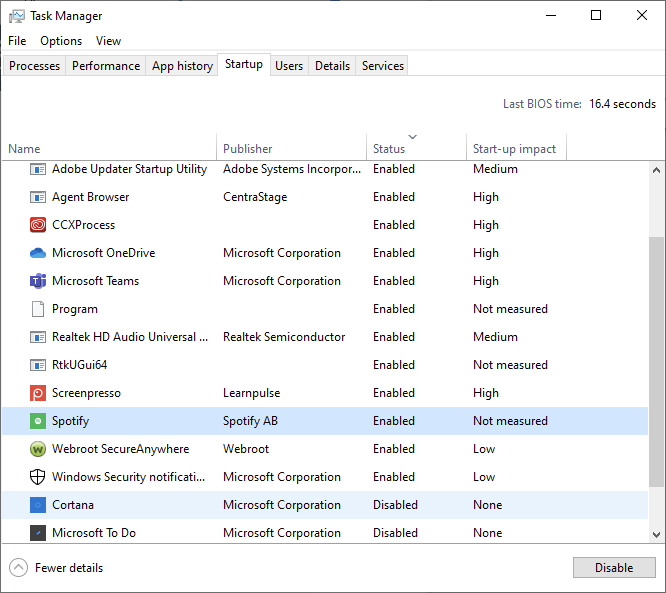Click the Agent Browser row icon
The width and height of the screenshot is (666, 593).
[38, 198]
